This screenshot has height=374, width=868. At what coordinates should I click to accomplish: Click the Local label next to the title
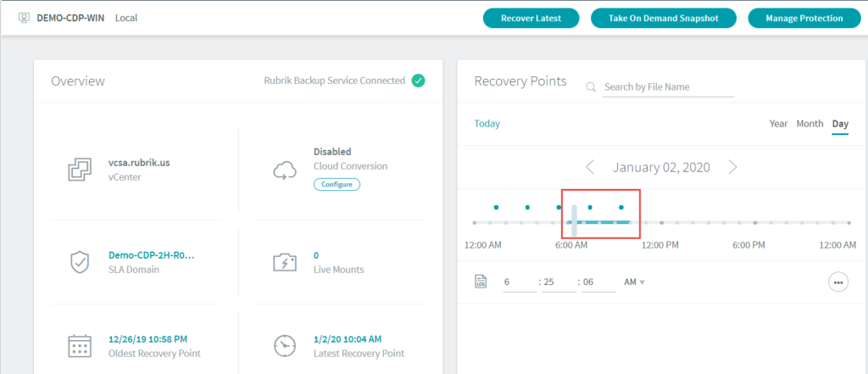pyautogui.click(x=126, y=18)
